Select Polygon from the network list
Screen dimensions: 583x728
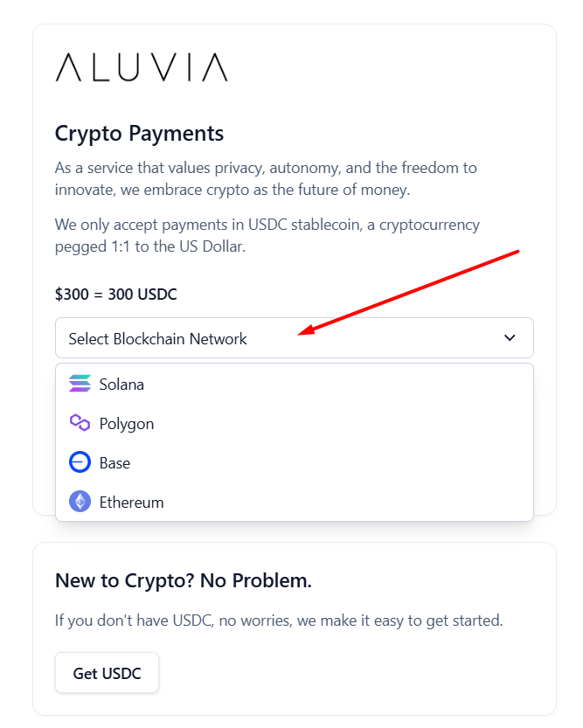(125, 423)
